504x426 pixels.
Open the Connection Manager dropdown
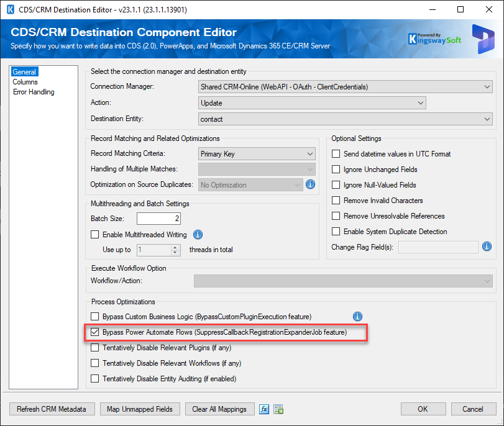(345, 87)
